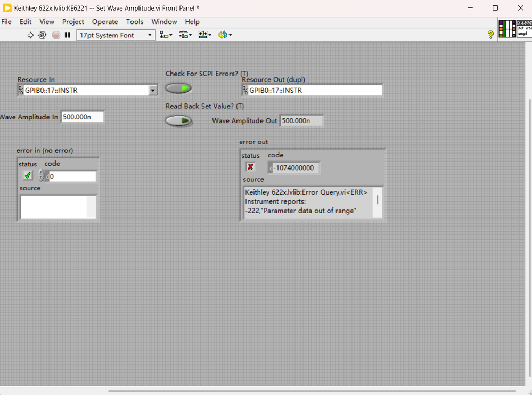The height and width of the screenshot is (395, 532).
Task: Click the Wave Amplitude In numeric field
Action: coord(82,117)
